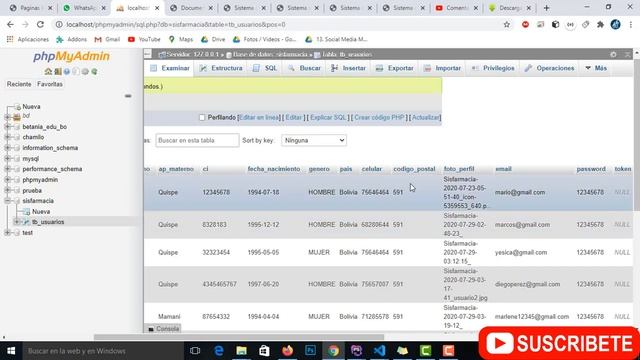
Task: Open Microsoft Edge from the taskbar
Action: pos(218,351)
